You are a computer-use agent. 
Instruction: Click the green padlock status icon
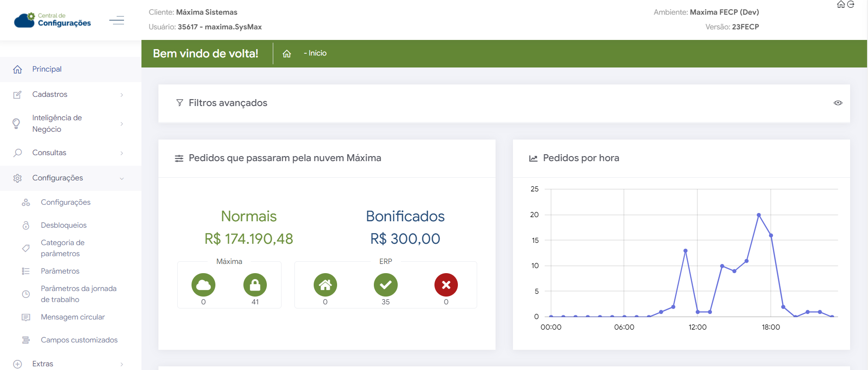point(255,285)
